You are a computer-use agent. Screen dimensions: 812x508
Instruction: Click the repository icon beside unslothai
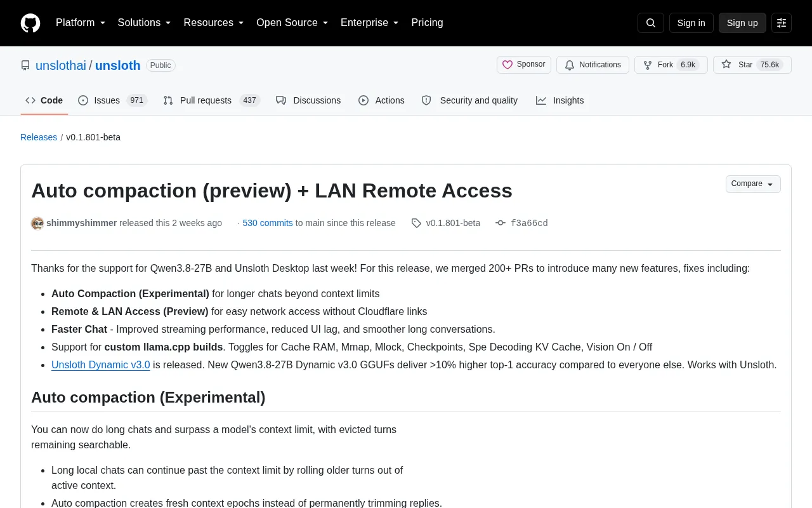(x=25, y=65)
